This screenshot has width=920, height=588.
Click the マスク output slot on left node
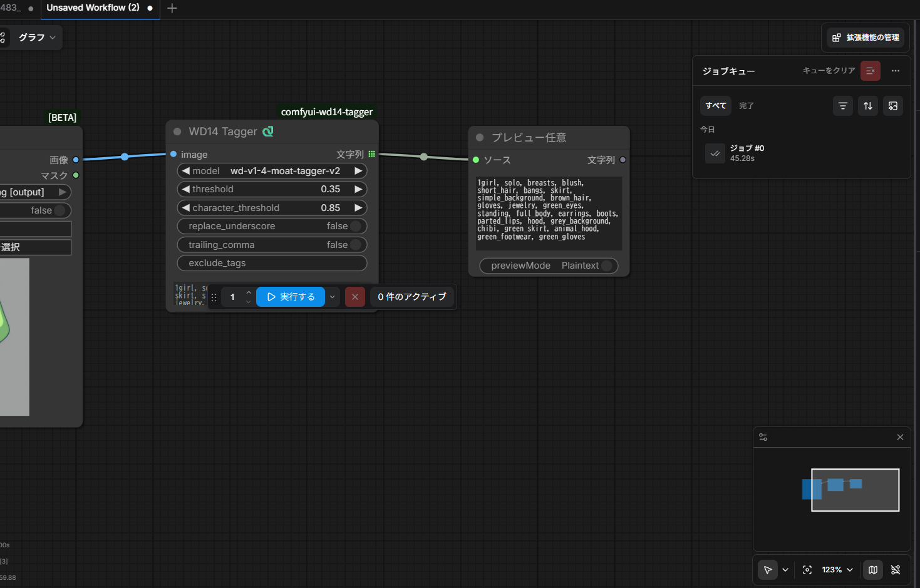click(76, 175)
